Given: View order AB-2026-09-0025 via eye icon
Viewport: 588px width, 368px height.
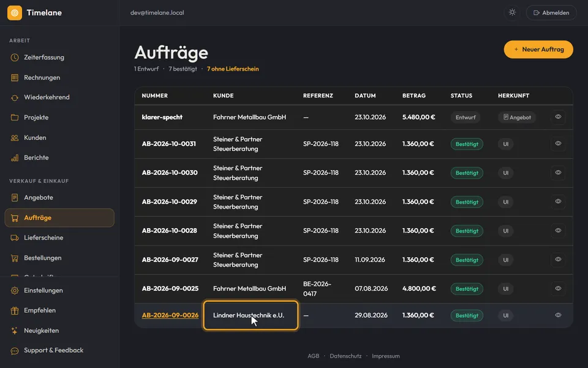Looking at the screenshot, I should (558, 289).
